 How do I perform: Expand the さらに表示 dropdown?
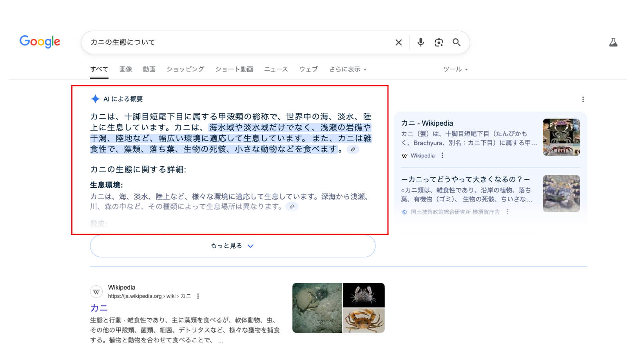[x=348, y=69]
